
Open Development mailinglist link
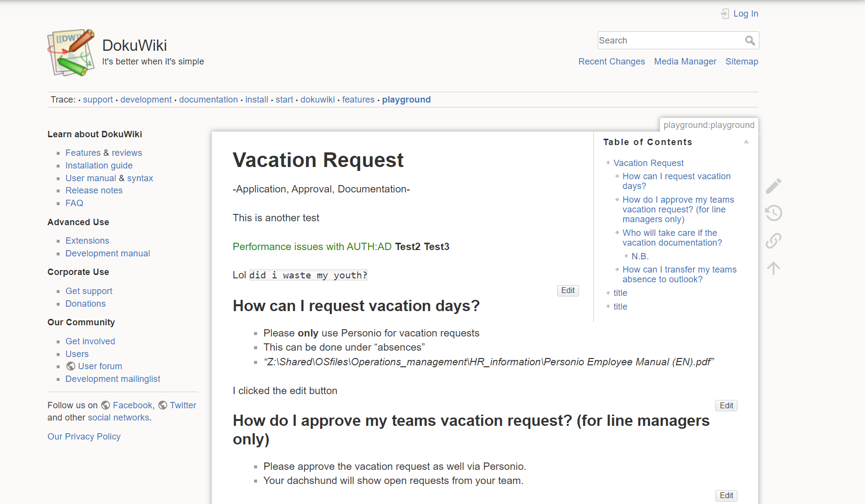pyautogui.click(x=113, y=379)
